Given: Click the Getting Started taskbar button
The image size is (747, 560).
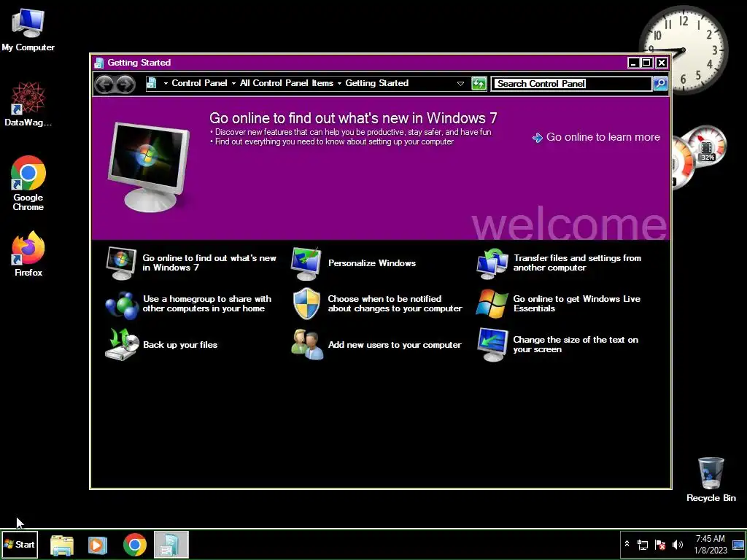Looking at the screenshot, I should [x=171, y=545].
